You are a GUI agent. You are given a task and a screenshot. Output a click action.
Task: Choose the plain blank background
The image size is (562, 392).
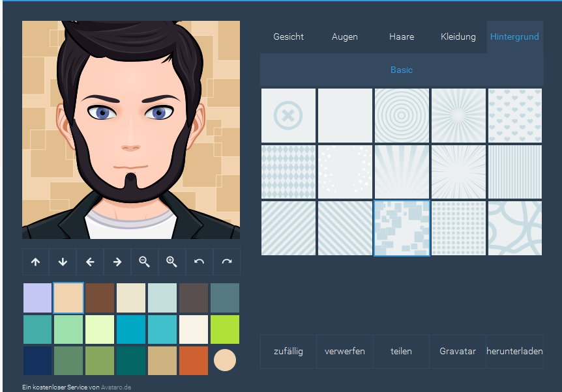[345, 115]
